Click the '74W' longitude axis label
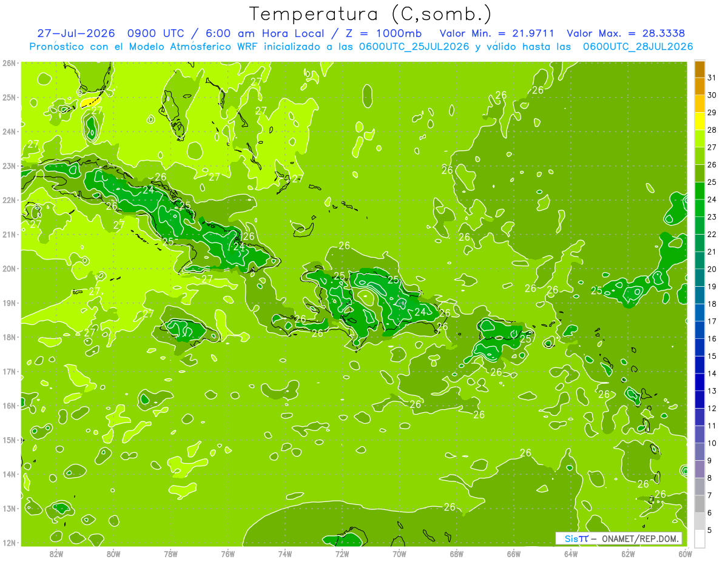Viewport: 728px width, 562px height. point(285,554)
